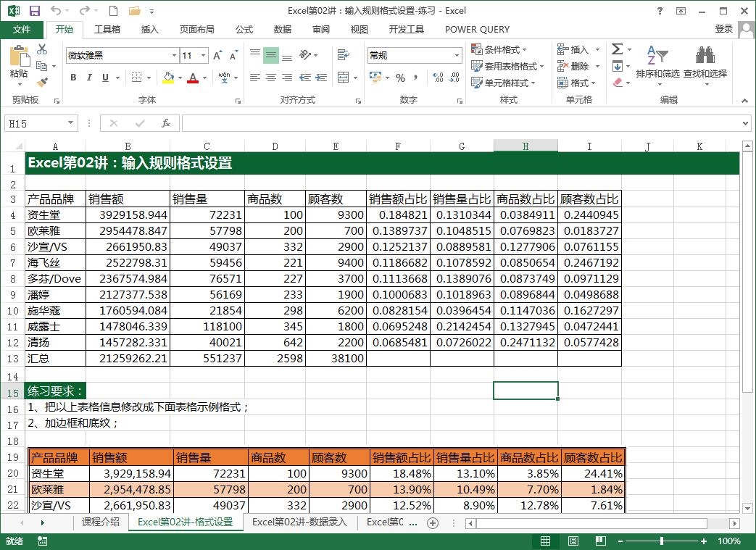Switch to the 插入 ribbon tab
Image resolution: width=756 pixels, height=550 pixels.
pos(149,30)
